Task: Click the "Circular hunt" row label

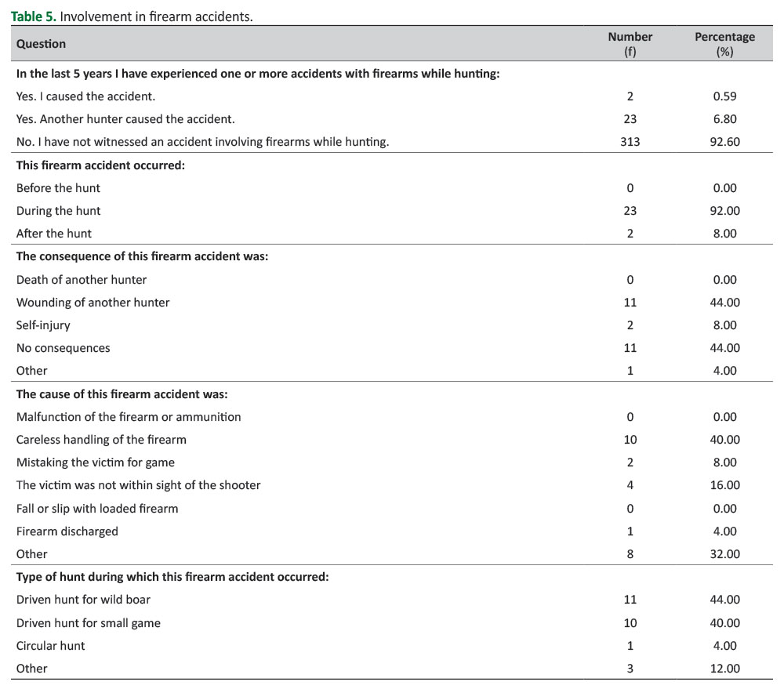Action: pos(50,646)
